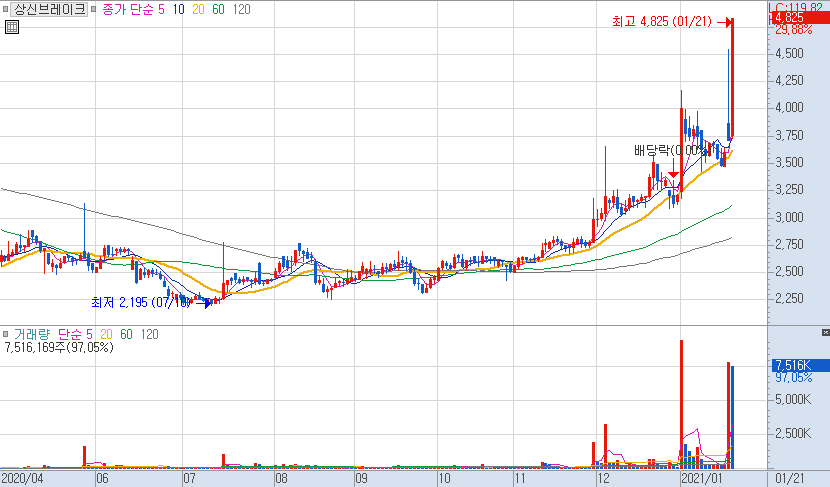Click the 7,516,169주(97.05%) volume readout

coord(59,348)
